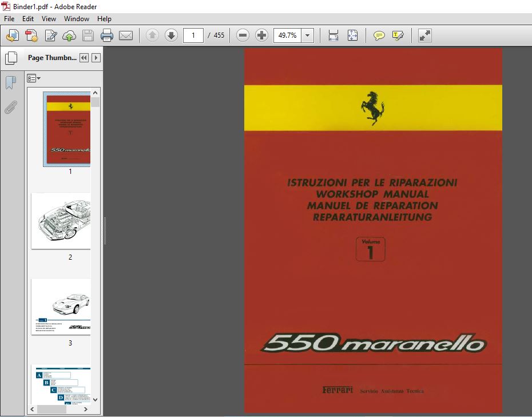The image size is (532, 417).
Task: Click thumbnail panel scroll down arrow
Action: point(96,400)
